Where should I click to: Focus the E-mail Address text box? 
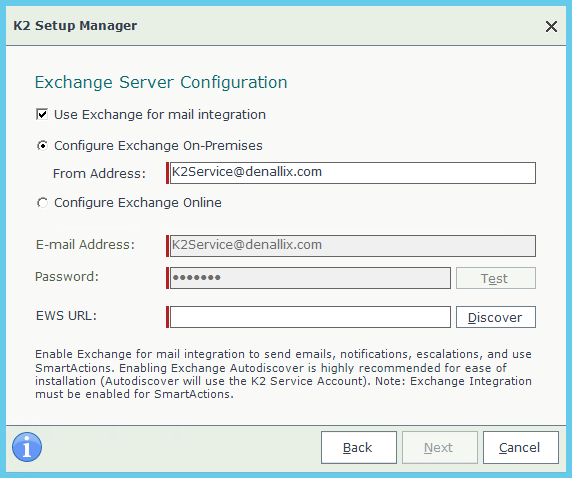[352, 246]
